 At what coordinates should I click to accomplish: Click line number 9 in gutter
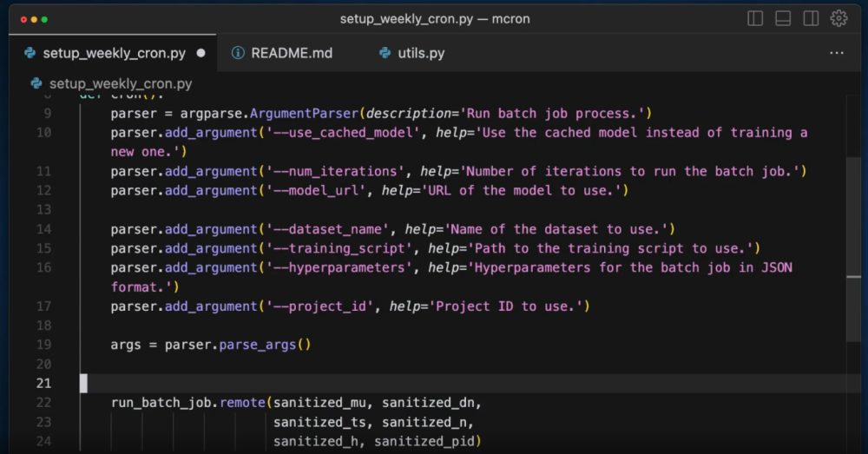[x=48, y=114]
